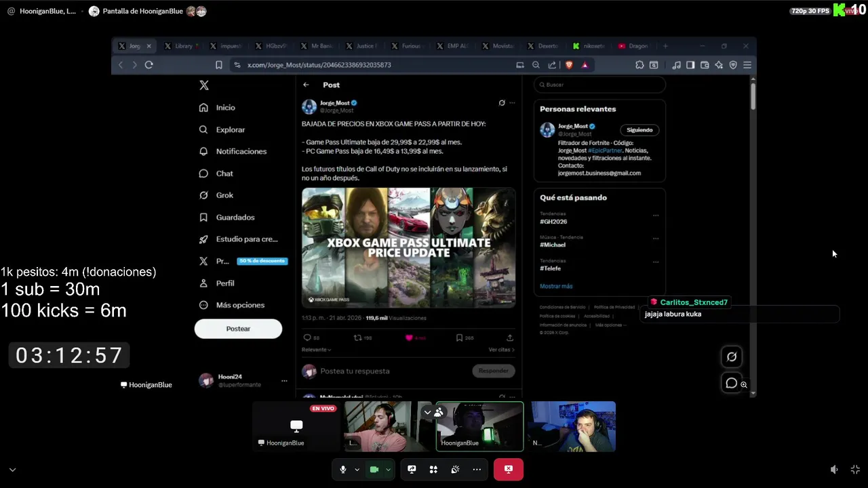Open browser extensions puzzle icon
The height and width of the screenshot is (488, 868).
[x=639, y=65]
